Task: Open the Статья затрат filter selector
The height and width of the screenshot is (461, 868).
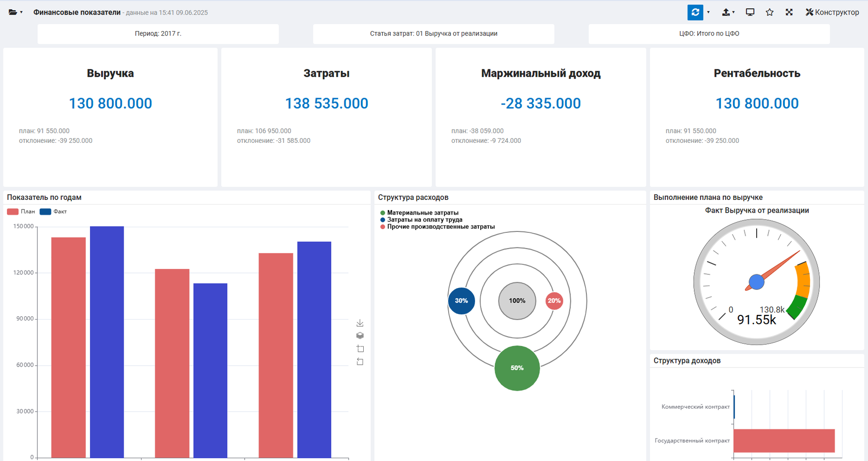Action: click(x=434, y=34)
